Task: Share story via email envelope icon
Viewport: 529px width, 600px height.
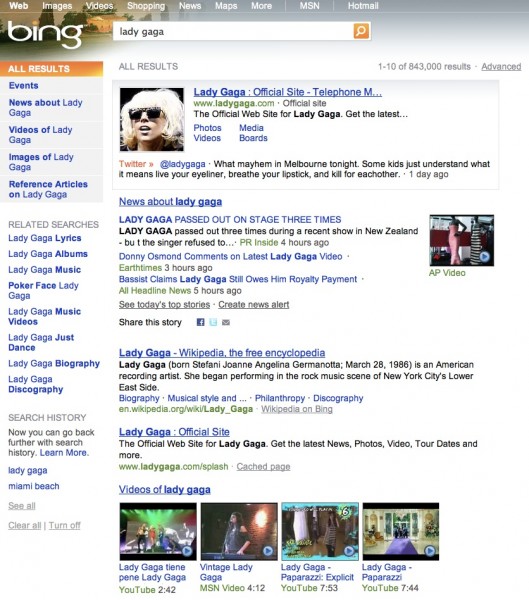Action: tap(226, 322)
